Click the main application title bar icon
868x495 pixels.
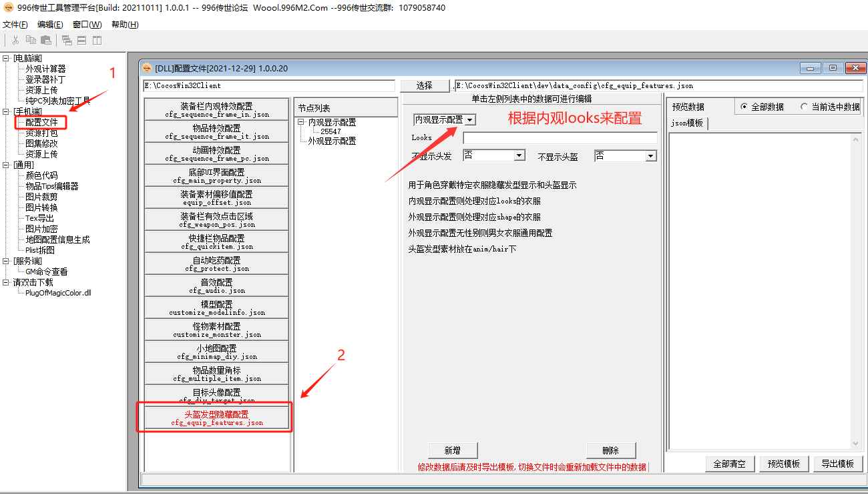point(8,7)
